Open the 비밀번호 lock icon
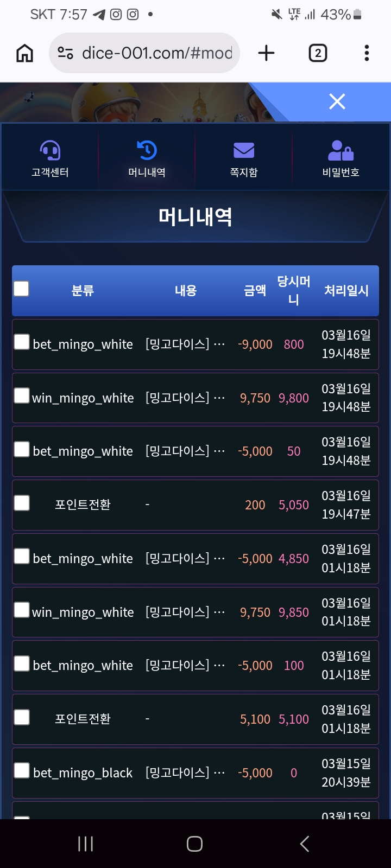The width and height of the screenshot is (391, 868). pos(340,151)
